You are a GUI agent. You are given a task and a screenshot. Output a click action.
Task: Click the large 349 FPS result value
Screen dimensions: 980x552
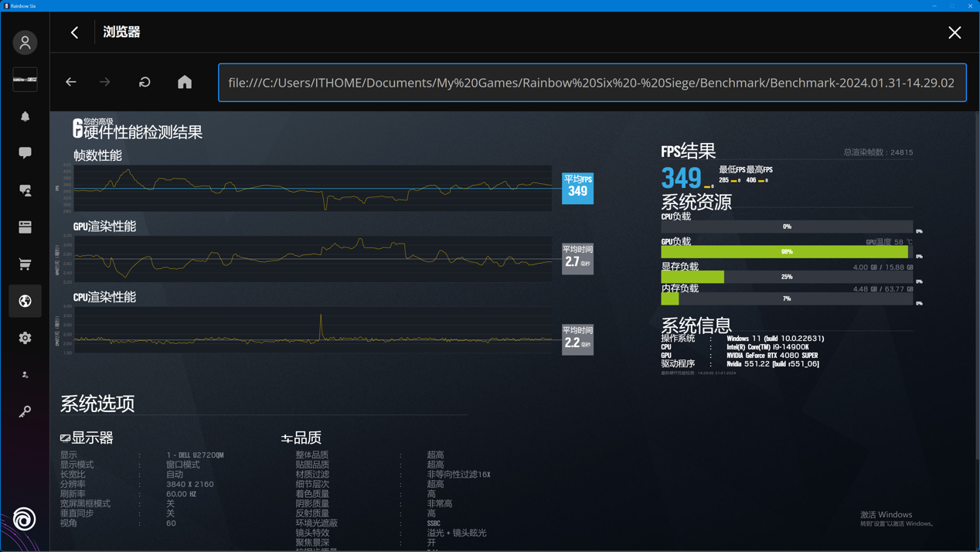click(x=681, y=178)
